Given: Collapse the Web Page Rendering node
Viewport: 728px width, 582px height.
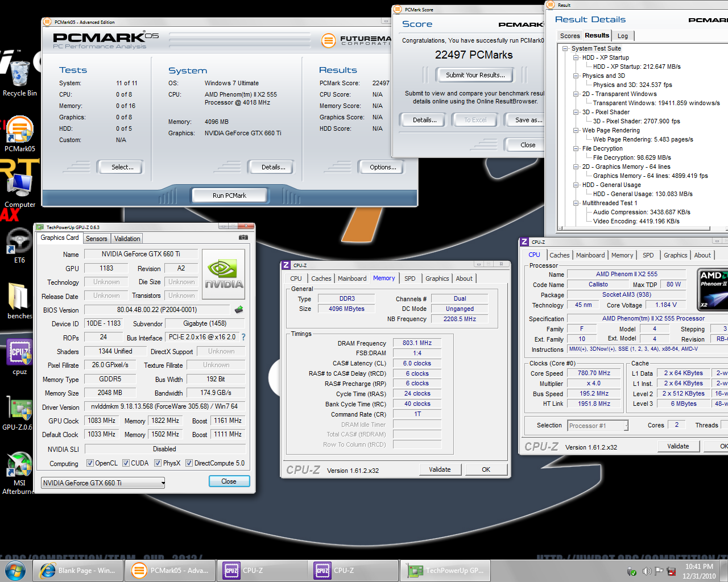Looking at the screenshot, I should coord(576,131).
